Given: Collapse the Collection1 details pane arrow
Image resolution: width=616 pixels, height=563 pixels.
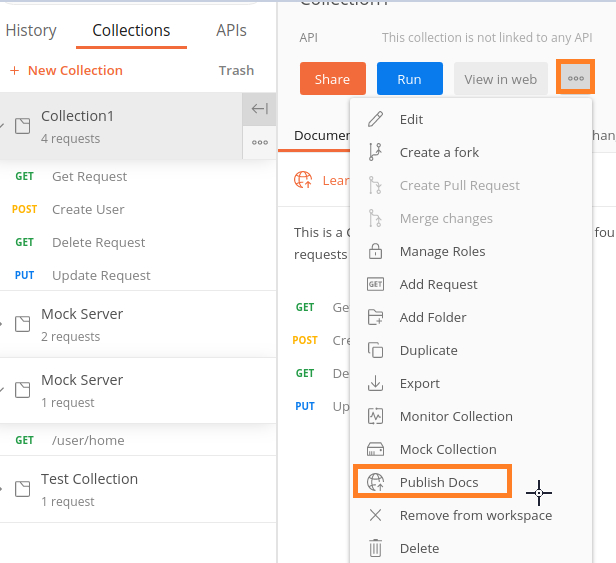Looking at the screenshot, I should (259, 109).
